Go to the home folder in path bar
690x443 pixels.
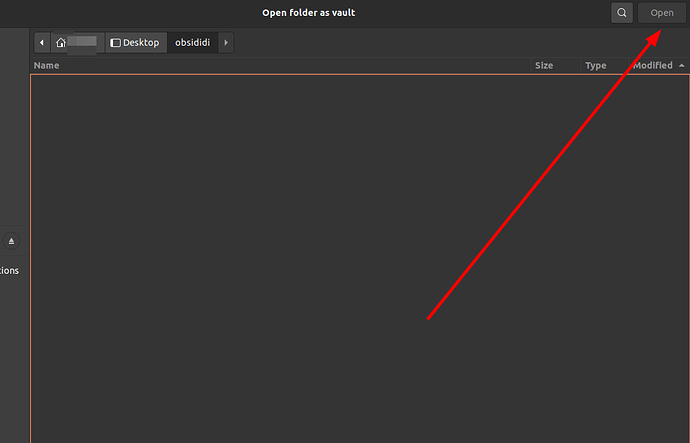point(78,43)
